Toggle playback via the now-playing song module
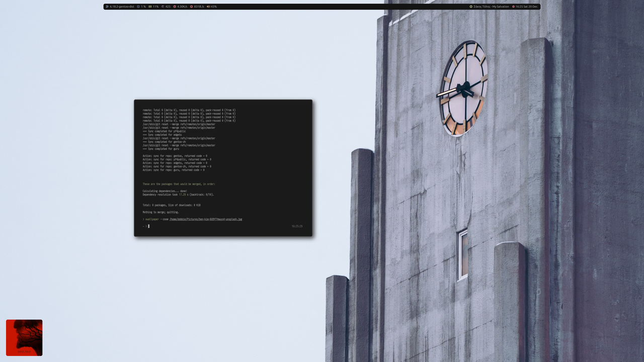Screen dimensions: 644x362 click(x=492, y=7)
